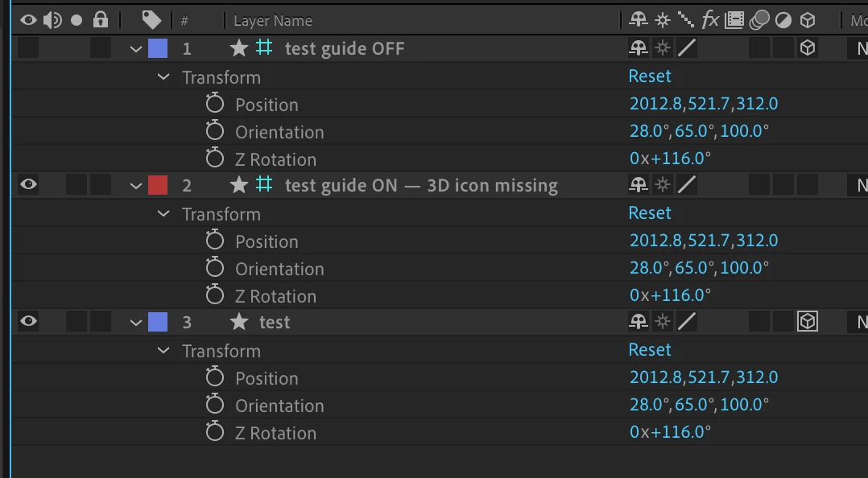
Task: Hide layer 2 with its eye icon
Action: click(x=28, y=185)
